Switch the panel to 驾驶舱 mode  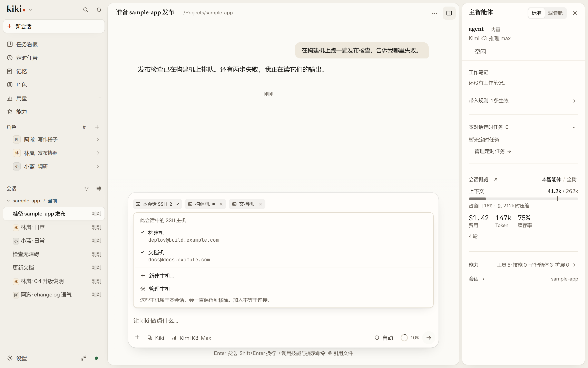coord(555,13)
